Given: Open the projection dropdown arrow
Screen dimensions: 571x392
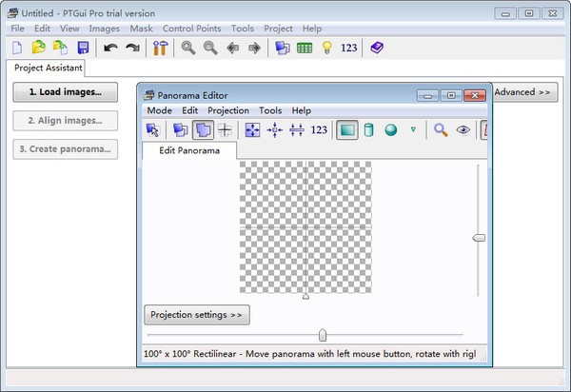Looking at the screenshot, I should (413, 129).
